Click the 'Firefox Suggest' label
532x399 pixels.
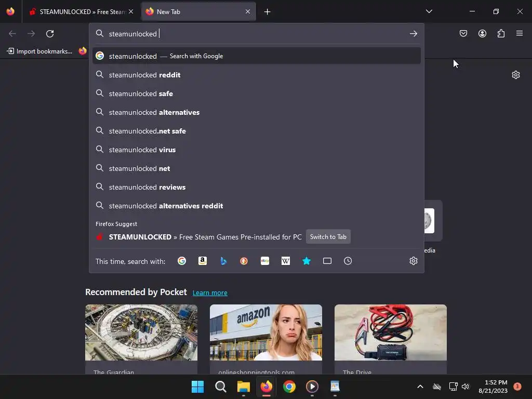pos(116,224)
